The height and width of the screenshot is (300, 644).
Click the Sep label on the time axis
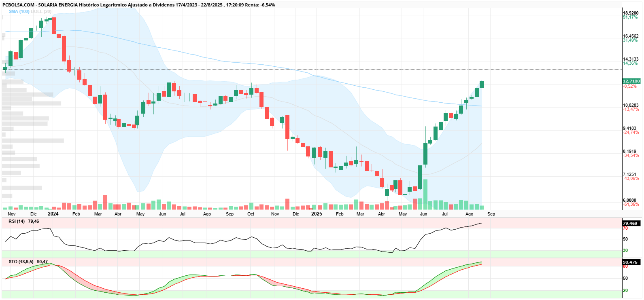coord(491,214)
